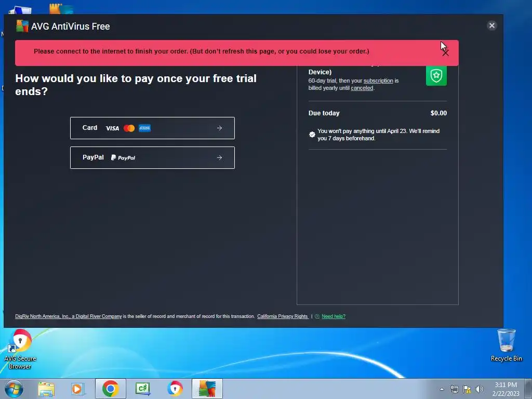Select the AVG Secure Browser desktop shortcut
Image resolution: width=532 pixels, height=399 pixels.
coord(20,350)
